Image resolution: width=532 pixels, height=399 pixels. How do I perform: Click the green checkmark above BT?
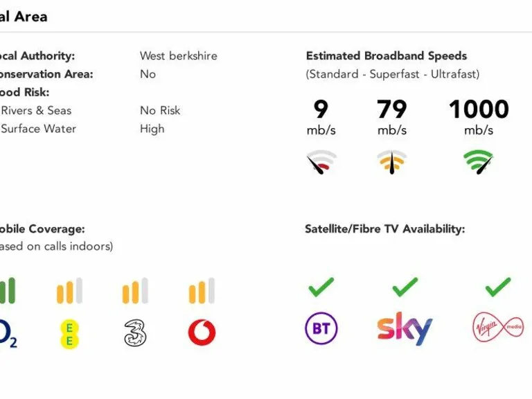[x=321, y=286]
